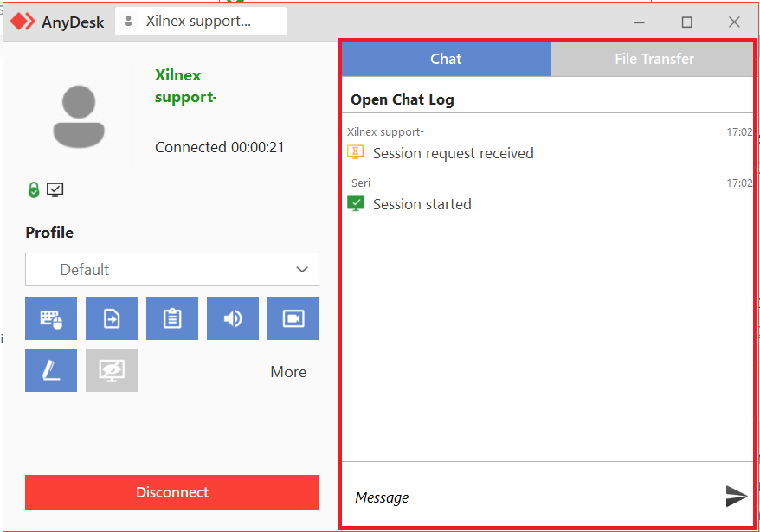This screenshot has width=760, height=532.
Task: Click the green security lock icon
Action: click(x=34, y=190)
